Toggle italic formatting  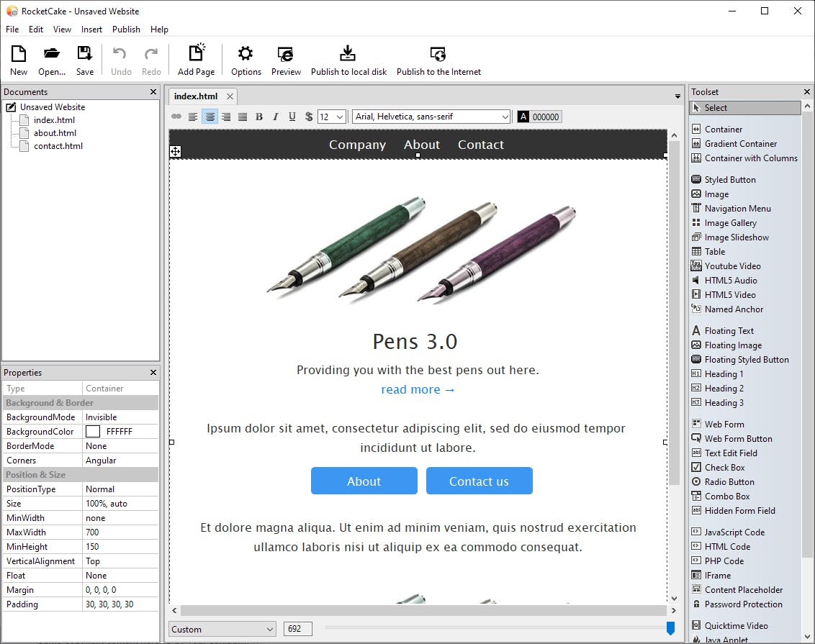276,117
